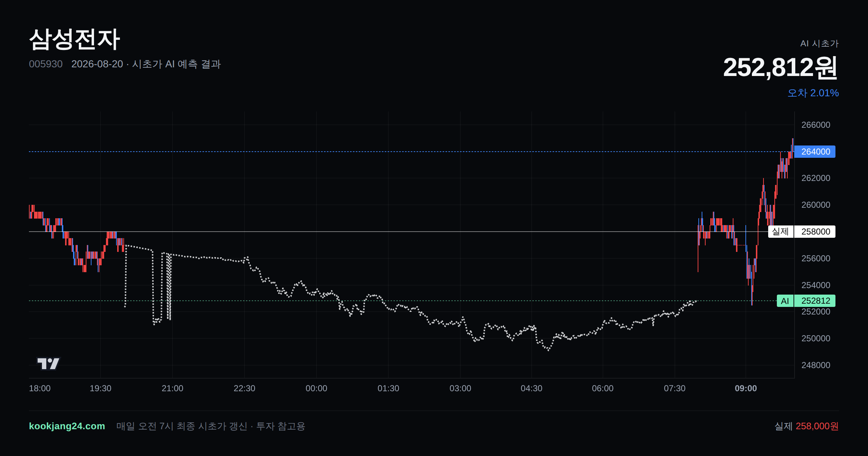The height and width of the screenshot is (456, 868).
Task: Click the green AI tag on the price axis
Action: (x=785, y=301)
